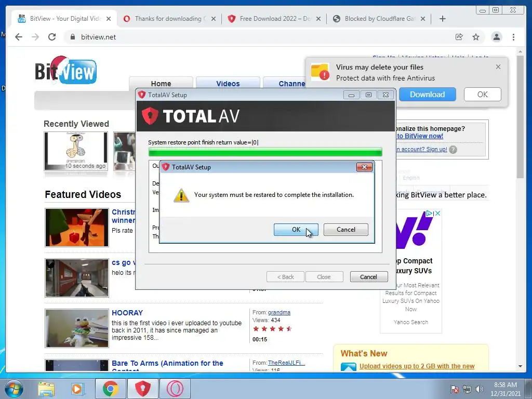Click the green installation progress bar
532x399 pixels.
tap(265, 152)
